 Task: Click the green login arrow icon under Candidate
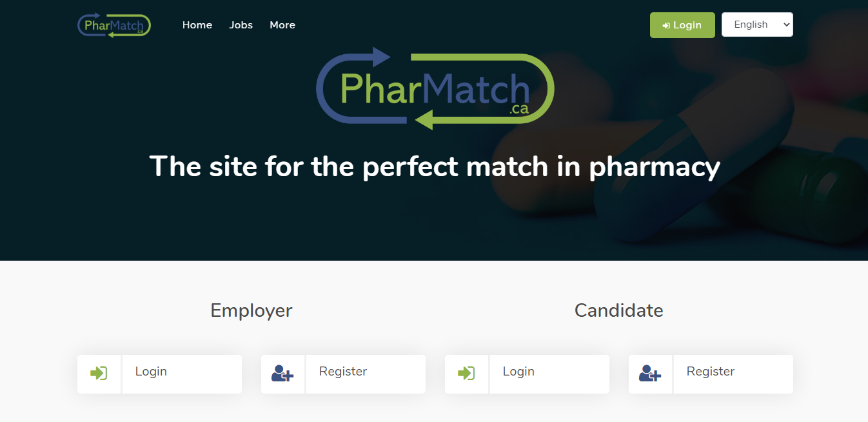(466, 373)
